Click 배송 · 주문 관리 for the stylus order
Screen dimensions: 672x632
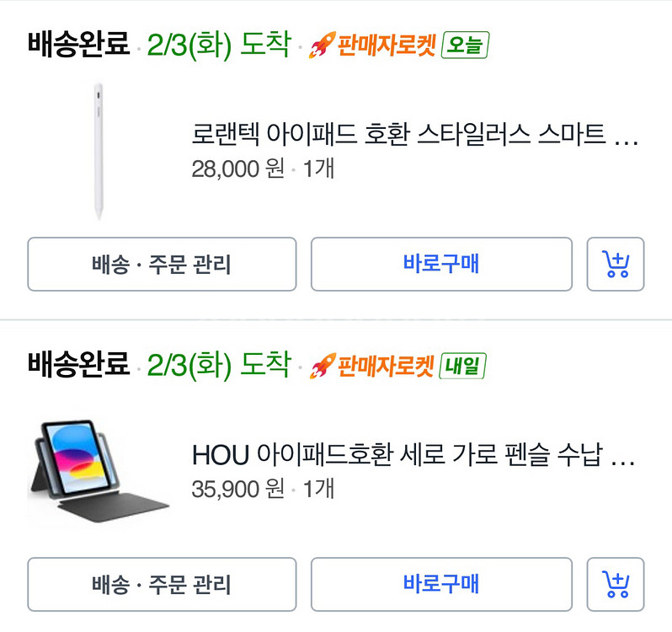pos(162,265)
